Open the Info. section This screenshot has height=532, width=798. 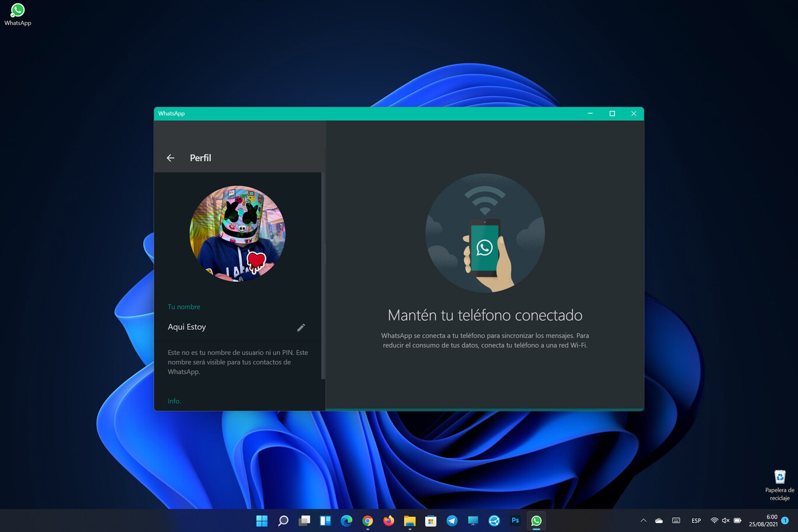174,401
